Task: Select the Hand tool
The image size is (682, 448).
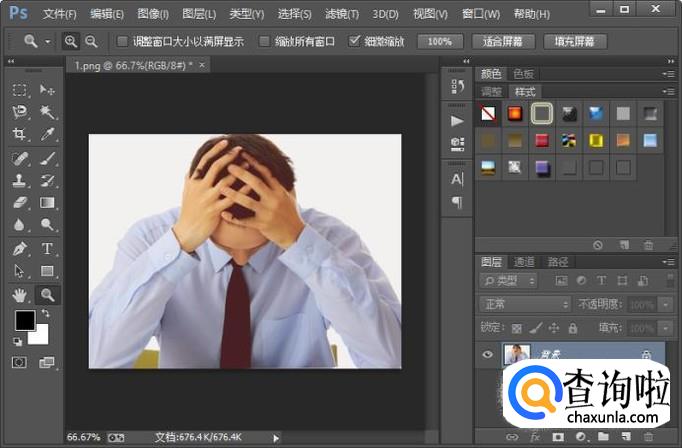Action: (20, 294)
